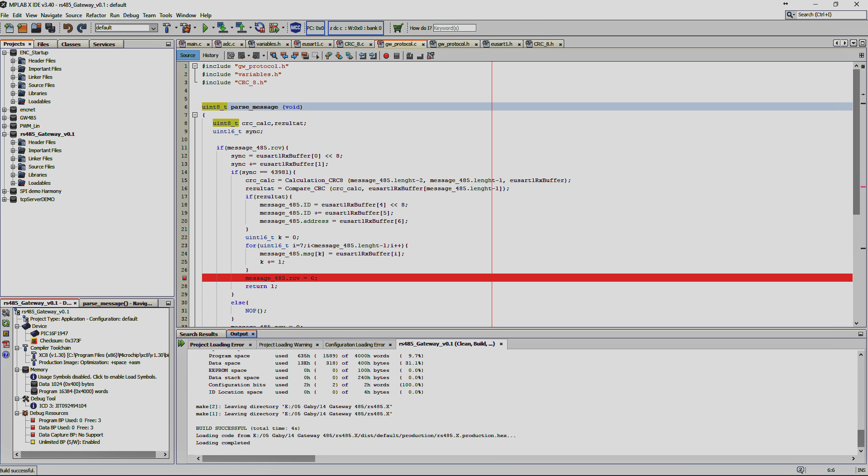Viewport: 868px width, 476px height.
Task: Open the MPLAB Code Configurator (MCC)
Action: pos(296,28)
